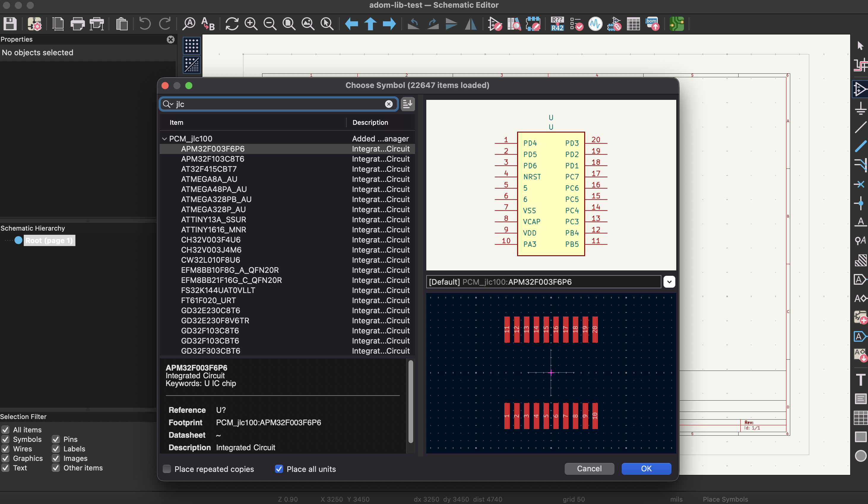Open the Symbol Library Browser
Screen dimensions: 868x504
point(514,24)
